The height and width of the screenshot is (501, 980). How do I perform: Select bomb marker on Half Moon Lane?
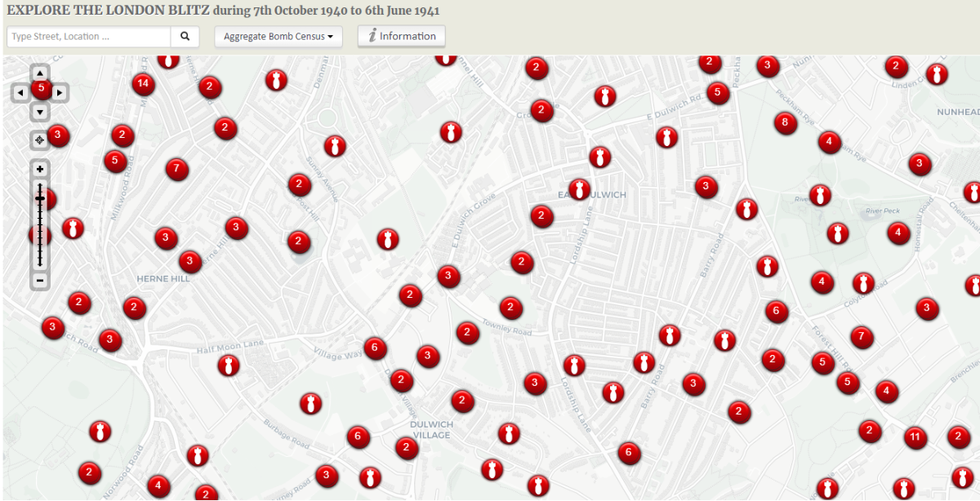click(229, 365)
